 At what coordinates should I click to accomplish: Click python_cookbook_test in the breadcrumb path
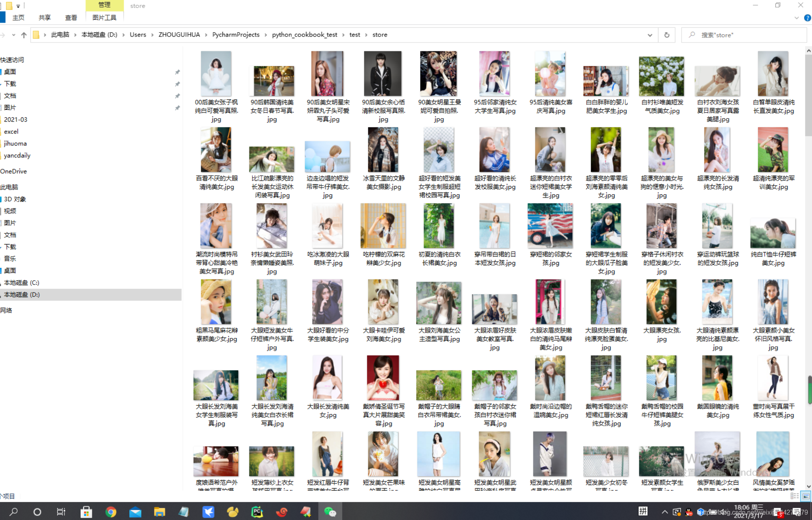(x=304, y=35)
